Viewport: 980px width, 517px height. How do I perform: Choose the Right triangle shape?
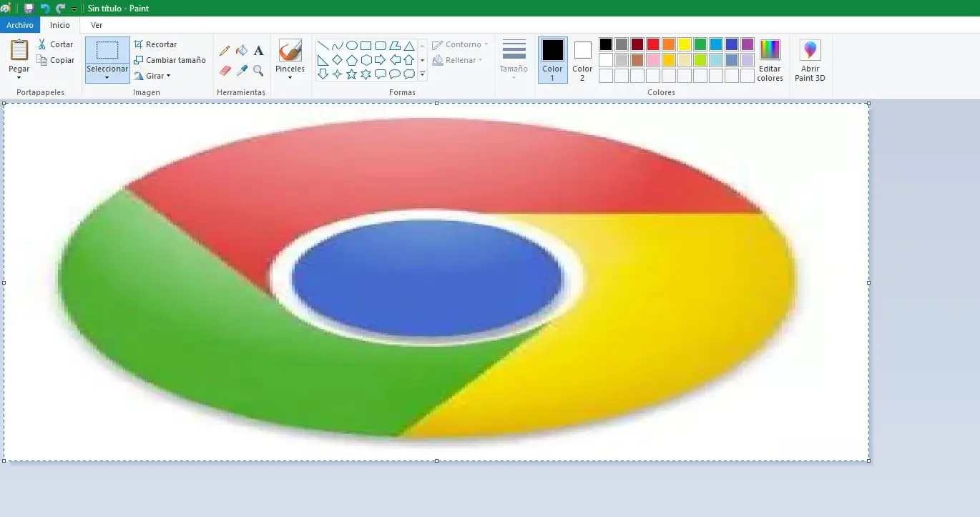pyautogui.click(x=323, y=60)
